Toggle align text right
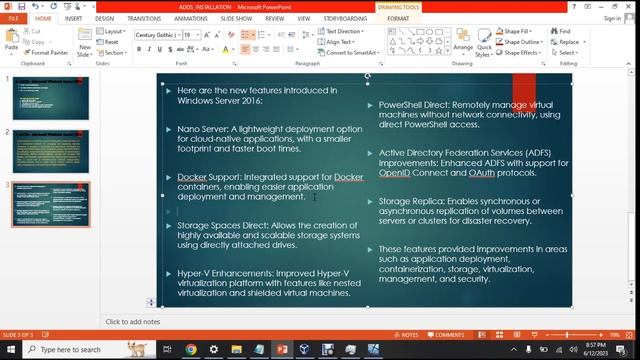 (x=266, y=49)
